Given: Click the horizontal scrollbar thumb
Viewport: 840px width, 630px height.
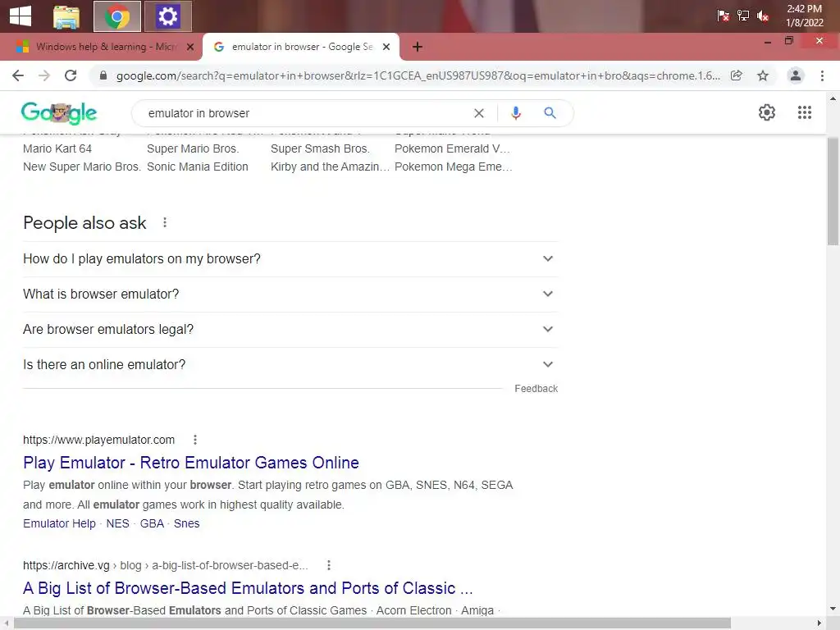Looking at the screenshot, I should point(372,623).
